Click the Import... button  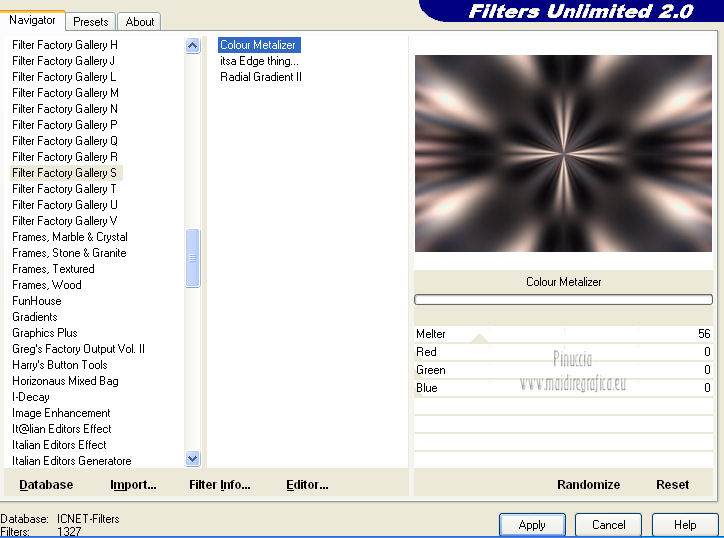coord(133,484)
